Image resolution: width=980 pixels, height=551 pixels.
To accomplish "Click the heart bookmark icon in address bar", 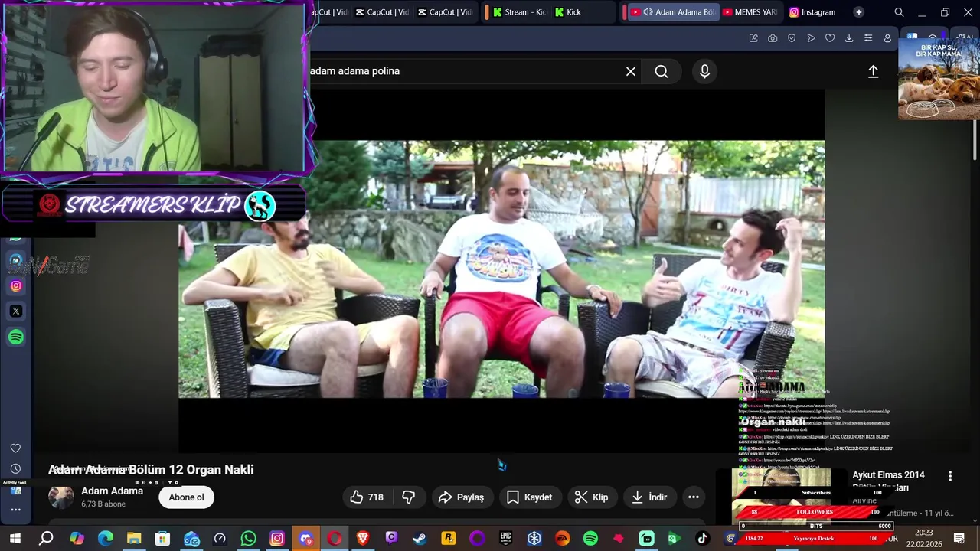I will [x=830, y=38].
